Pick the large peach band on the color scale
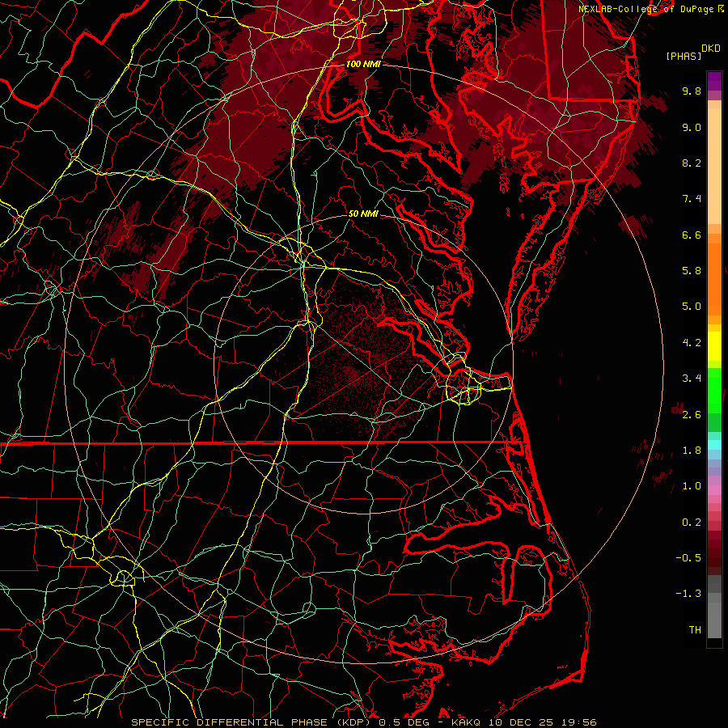 point(714,166)
